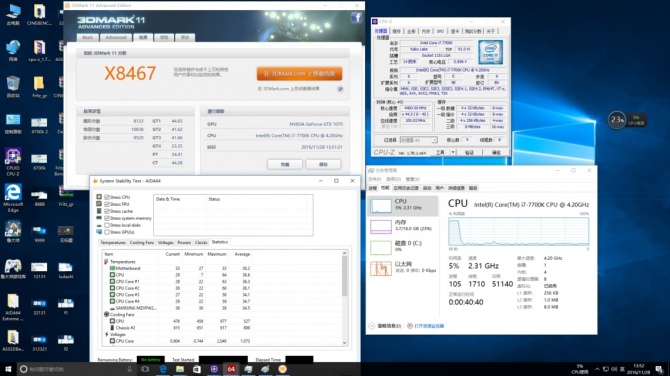Click the Windows Start button
Image resolution: width=670 pixels, height=376 pixels.
click(8, 369)
